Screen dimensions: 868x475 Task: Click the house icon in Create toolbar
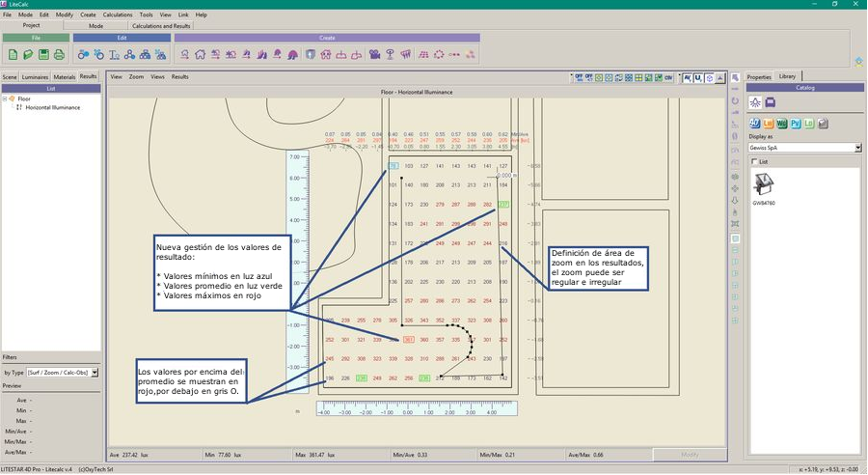tap(200, 54)
